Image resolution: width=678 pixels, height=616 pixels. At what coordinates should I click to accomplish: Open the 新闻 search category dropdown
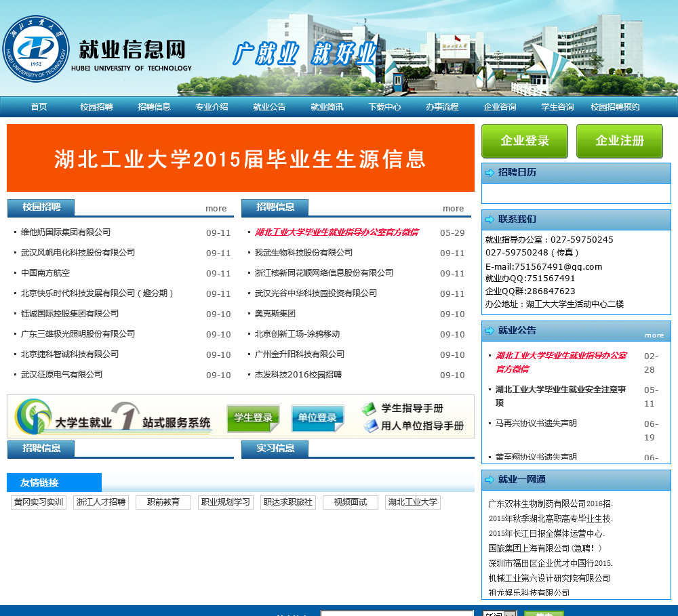(x=500, y=613)
